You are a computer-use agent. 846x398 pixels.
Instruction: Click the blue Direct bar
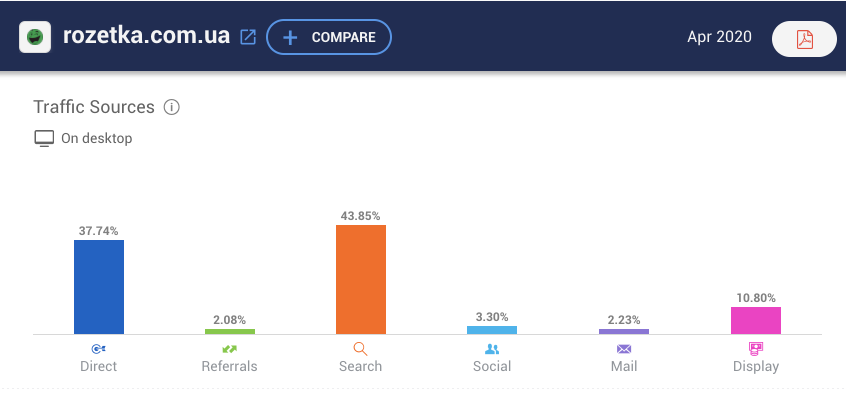(x=99, y=287)
